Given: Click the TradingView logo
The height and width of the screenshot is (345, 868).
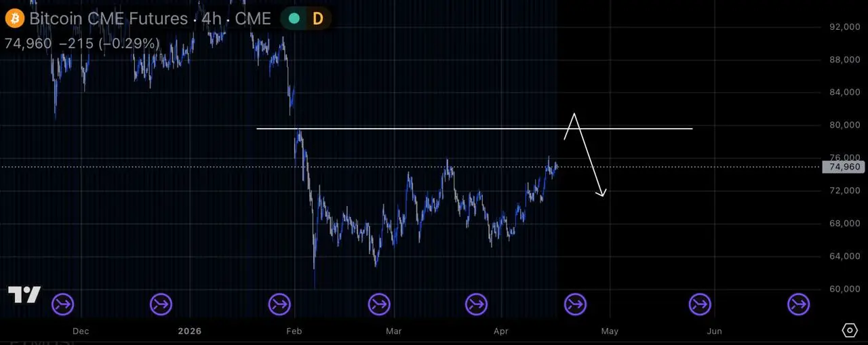Looking at the screenshot, I should pos(24,295).
